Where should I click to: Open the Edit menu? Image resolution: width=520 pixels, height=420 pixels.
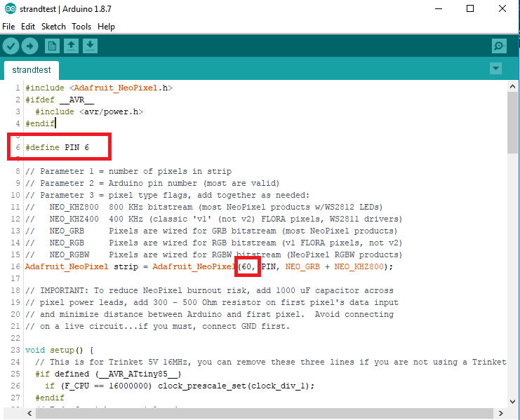[28, 27]
